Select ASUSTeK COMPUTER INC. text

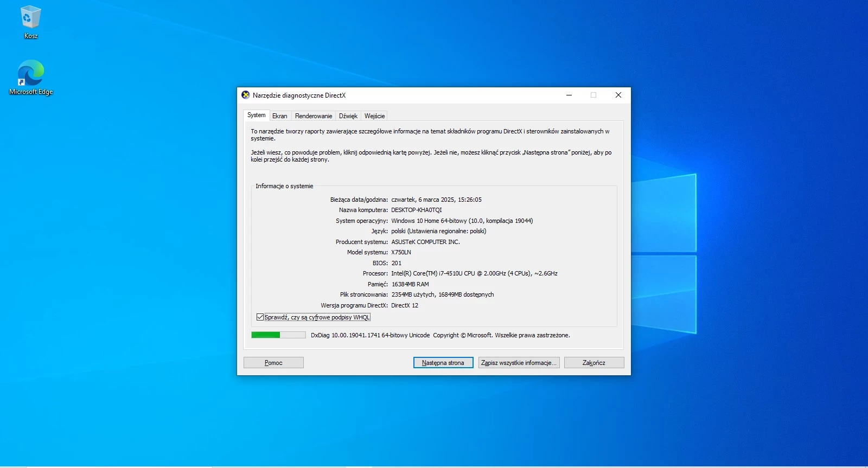(425, 242)
